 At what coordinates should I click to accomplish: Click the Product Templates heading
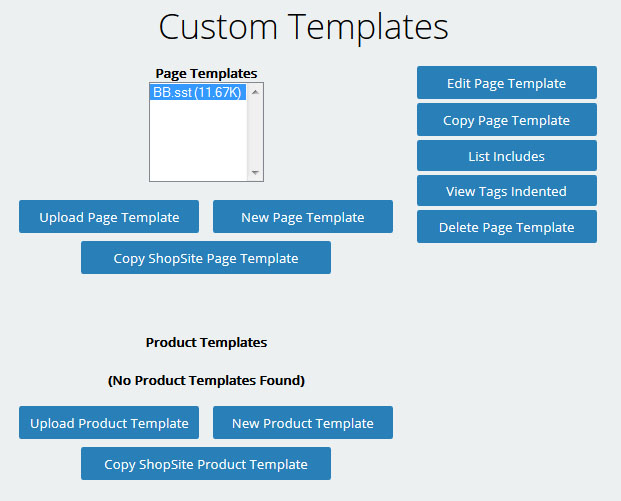(206, 342)
